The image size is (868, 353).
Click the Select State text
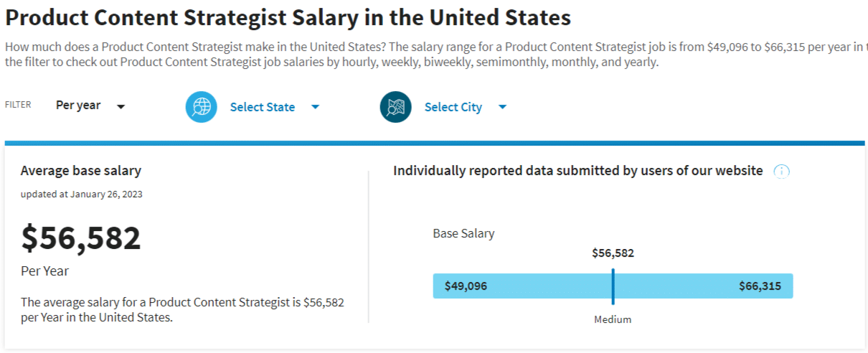point(262,107)
